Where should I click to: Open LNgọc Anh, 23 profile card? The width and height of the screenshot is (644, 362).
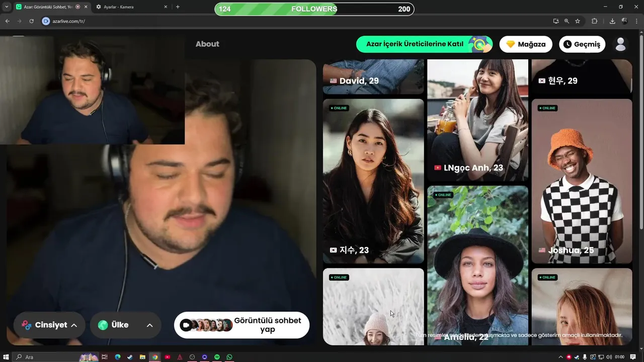pos(477,120)
